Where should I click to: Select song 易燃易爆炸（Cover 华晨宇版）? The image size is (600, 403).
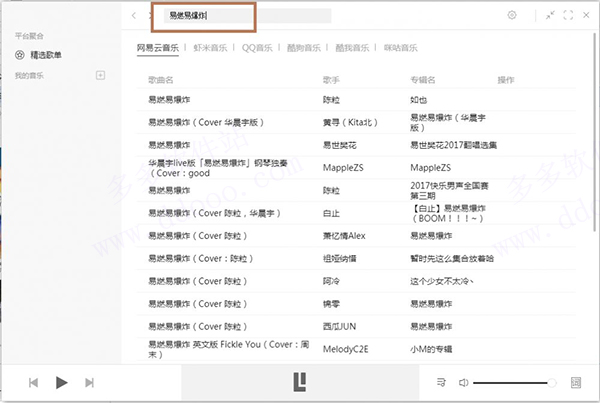pos(206,122)
